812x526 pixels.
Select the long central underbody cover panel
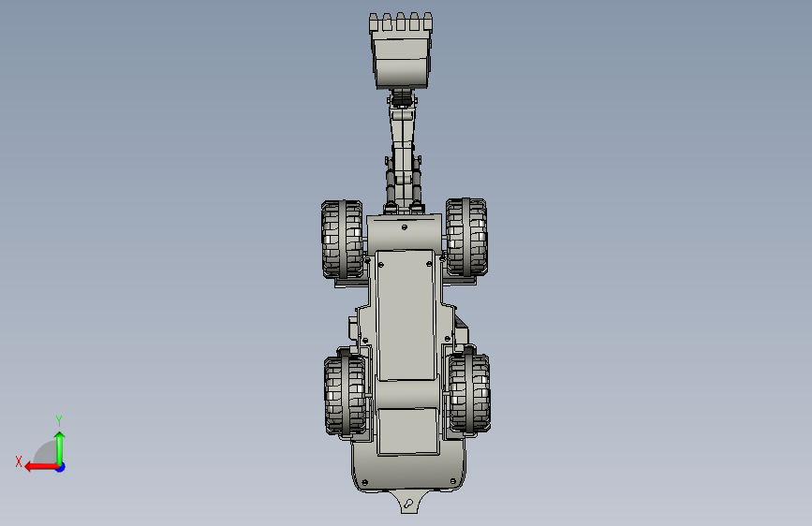tap(406, 314)
